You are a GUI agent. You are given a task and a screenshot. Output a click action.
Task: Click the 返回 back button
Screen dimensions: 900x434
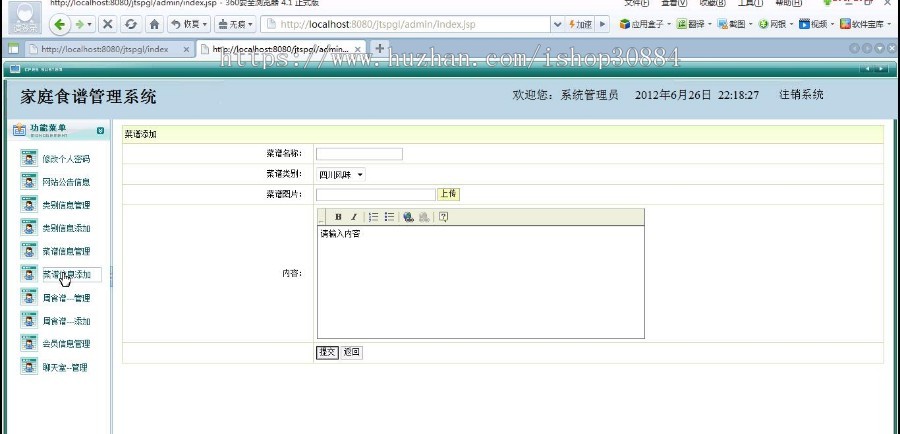coord(351,352)
